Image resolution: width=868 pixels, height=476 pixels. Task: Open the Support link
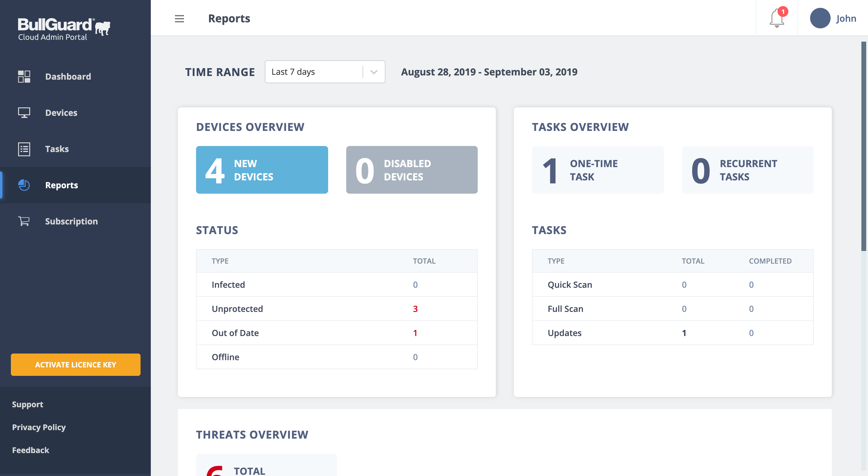(x=28, y=404)
